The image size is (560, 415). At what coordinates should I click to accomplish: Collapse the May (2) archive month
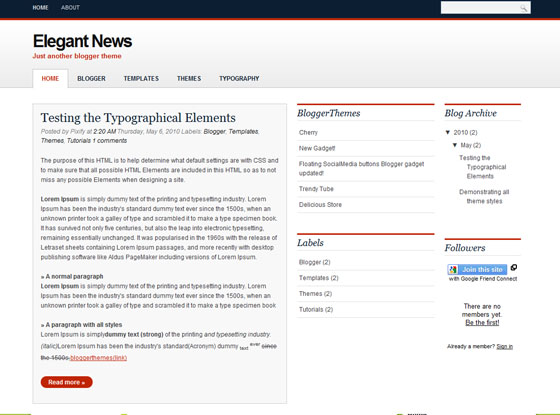pyautogui.click(x=455, y=145)
